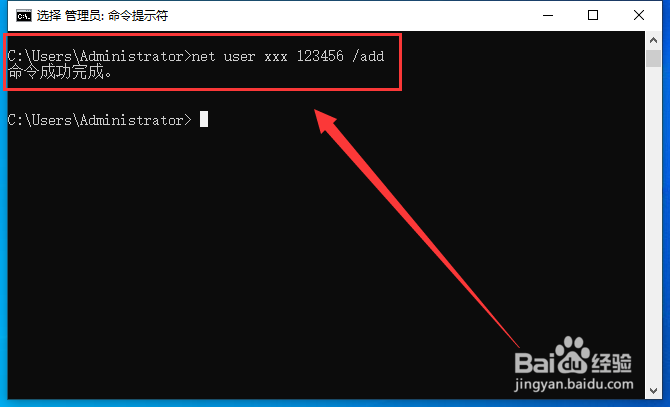This screenshot has width=670, height=407.
Task: Click the scrollbar up arrow
Action: point(653,40)
